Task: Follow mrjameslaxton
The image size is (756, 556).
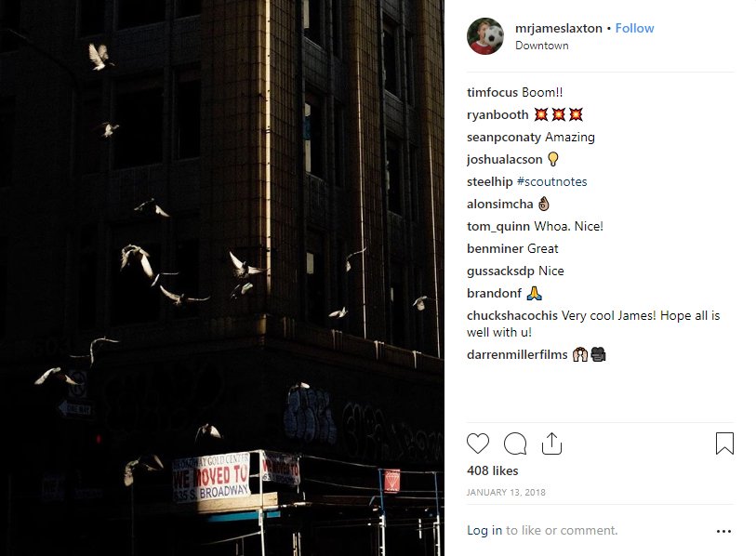Action: (634, 29)
